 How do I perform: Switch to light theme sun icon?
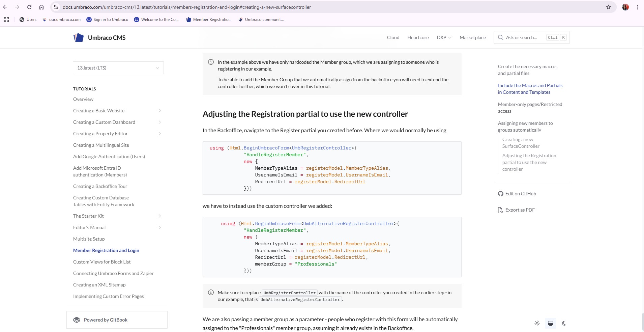(x=537, y=323)
